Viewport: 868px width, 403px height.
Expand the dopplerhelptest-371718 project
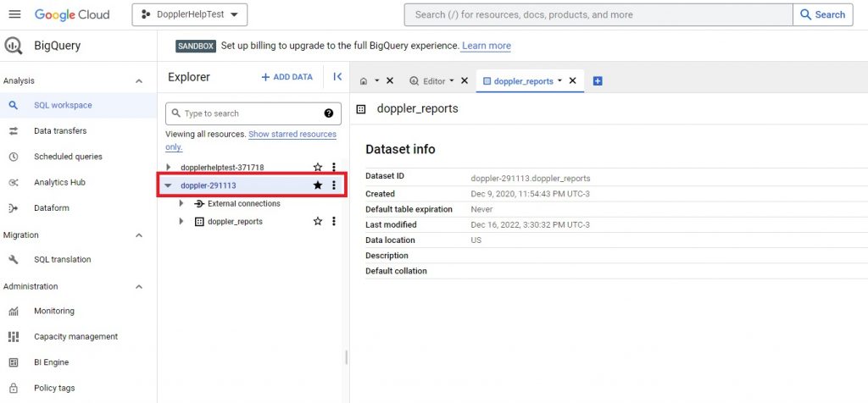click(x=169, y=167)
